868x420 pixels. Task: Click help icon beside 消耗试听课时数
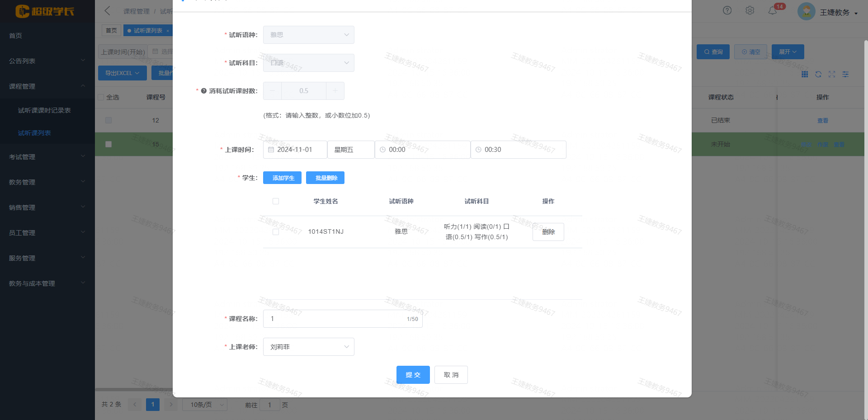pos(203,91)
